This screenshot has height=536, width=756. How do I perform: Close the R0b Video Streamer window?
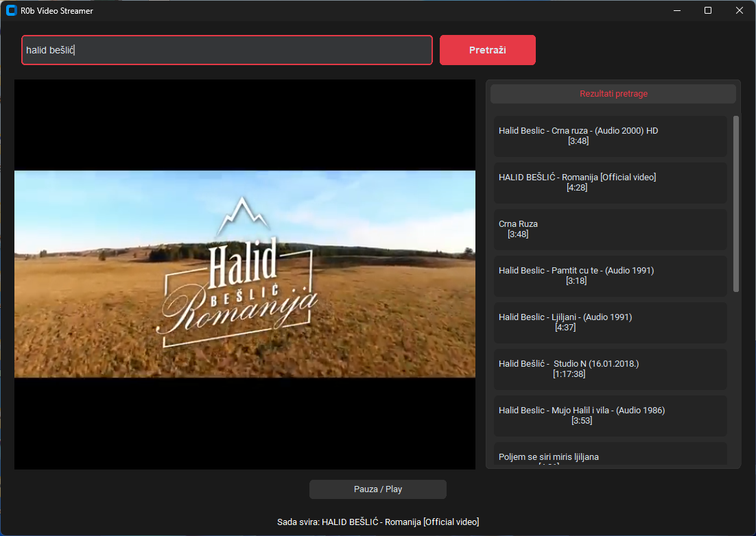(x=739, y=10)
